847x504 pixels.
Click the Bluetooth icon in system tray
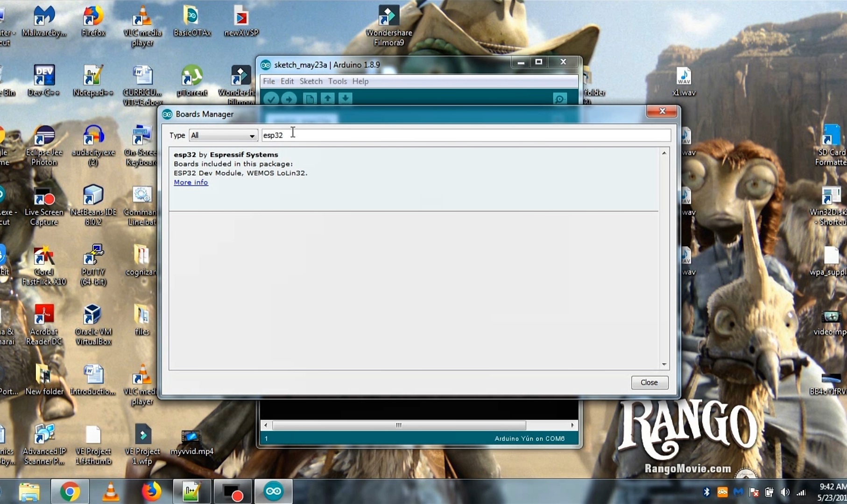[706, 492]
